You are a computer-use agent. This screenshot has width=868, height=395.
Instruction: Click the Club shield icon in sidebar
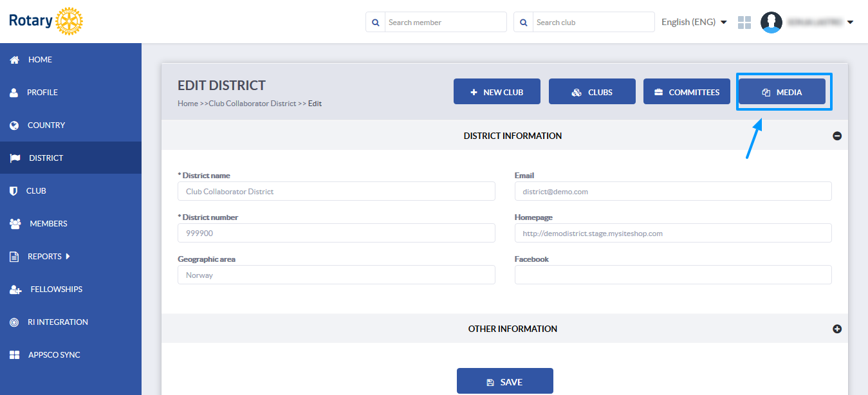[x=14, y=191]
